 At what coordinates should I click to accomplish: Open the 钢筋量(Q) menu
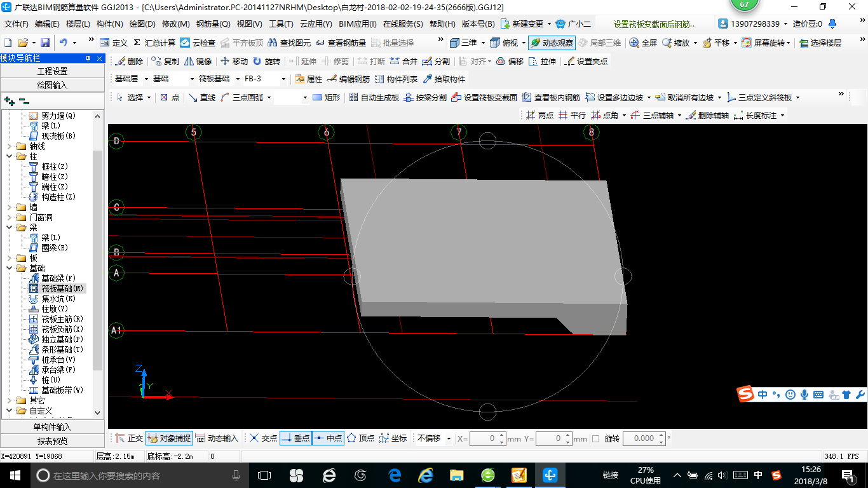pyautogui.click(x=213, y=24)
